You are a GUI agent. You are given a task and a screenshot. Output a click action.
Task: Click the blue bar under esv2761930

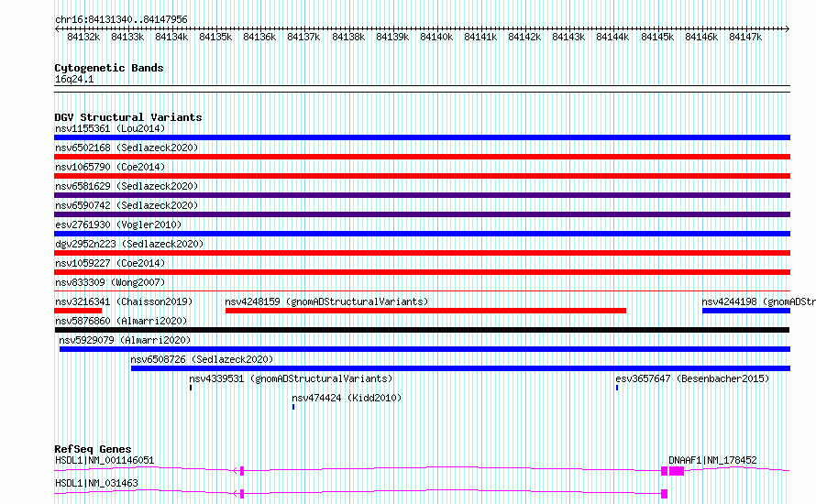point(422,234)
